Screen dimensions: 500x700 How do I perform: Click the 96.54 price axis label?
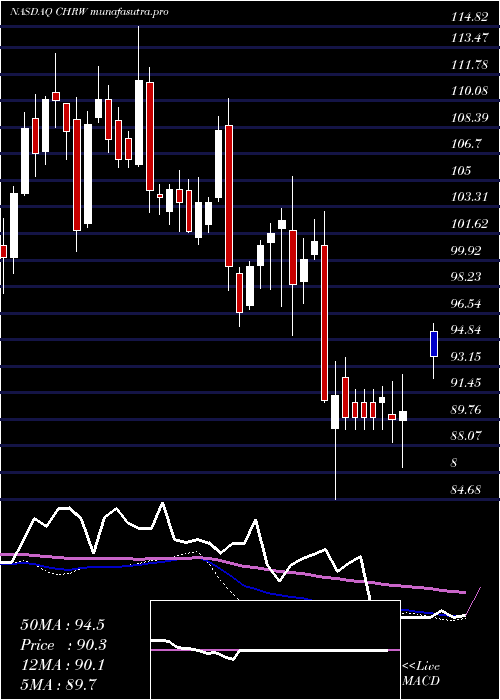[467, 304]
